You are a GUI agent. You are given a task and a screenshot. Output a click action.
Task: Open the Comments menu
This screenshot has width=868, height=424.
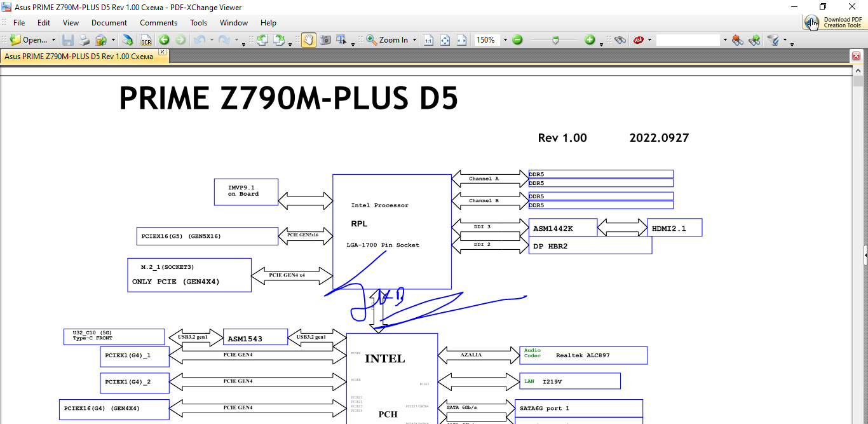pos(159,22)
